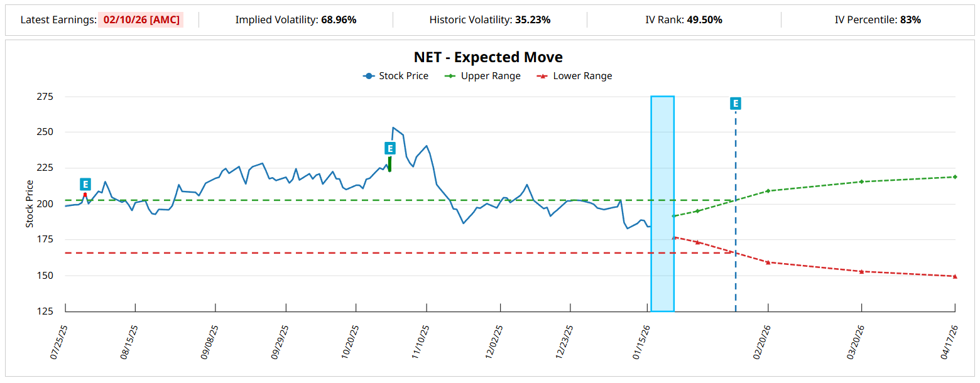
Task: Click the green upper range point at 04/17/26
Action: click(x=955, y=177)
